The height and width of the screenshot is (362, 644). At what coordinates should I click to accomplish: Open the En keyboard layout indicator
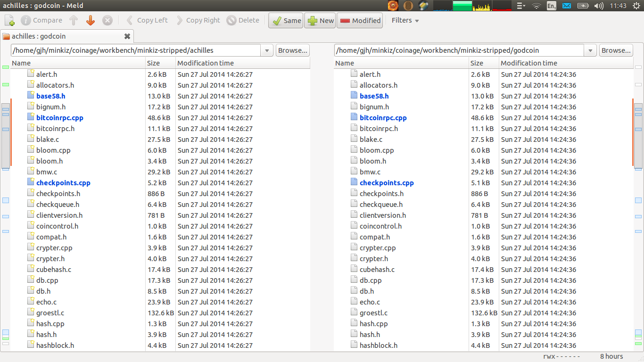coord(551,6)
